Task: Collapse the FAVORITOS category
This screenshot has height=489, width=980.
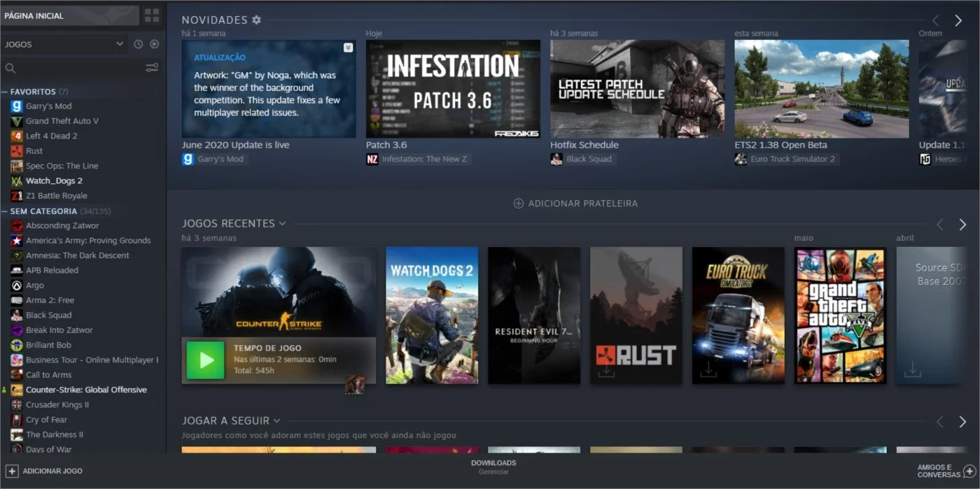Action: click(5, 92)
